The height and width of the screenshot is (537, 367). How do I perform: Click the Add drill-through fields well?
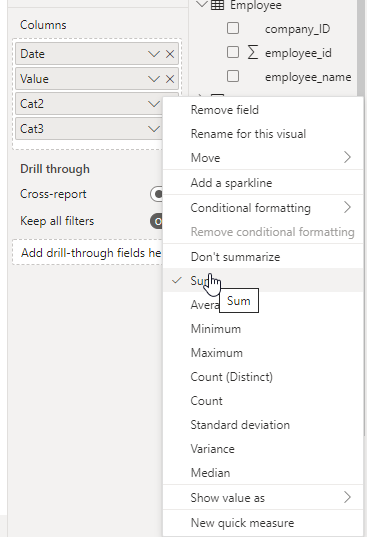(88, 252)
